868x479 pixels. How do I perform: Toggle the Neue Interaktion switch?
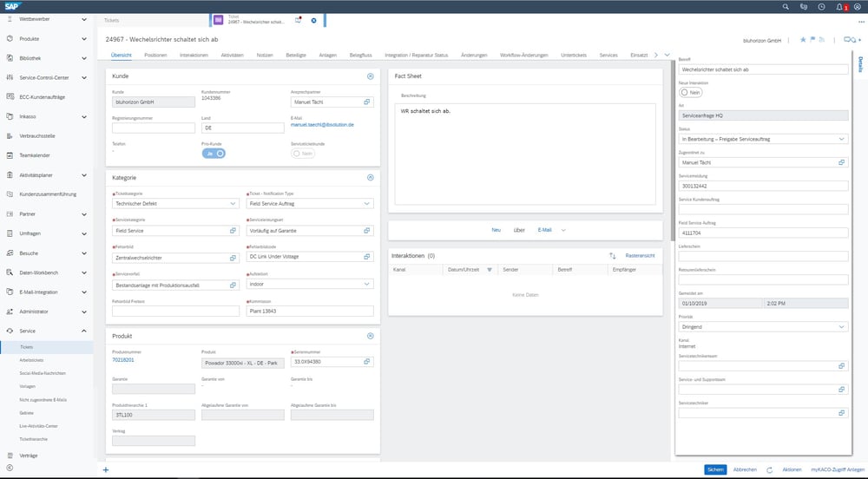[x=690, y=92]
